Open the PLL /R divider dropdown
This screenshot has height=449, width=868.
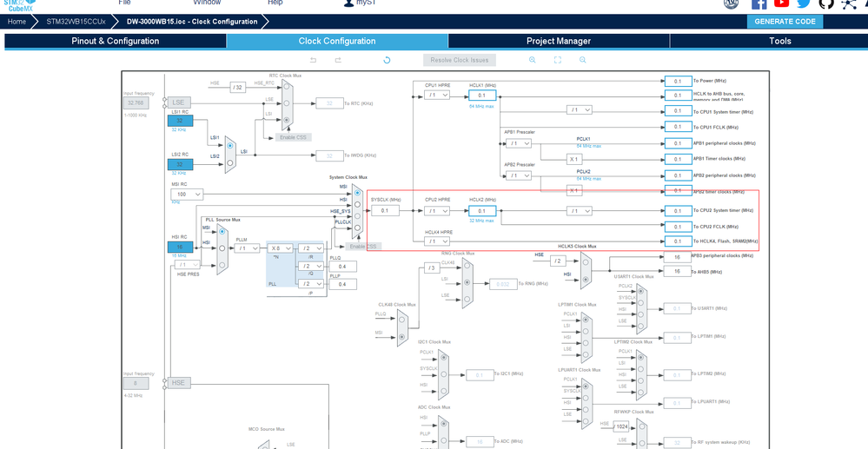click(x=310, y=248)
